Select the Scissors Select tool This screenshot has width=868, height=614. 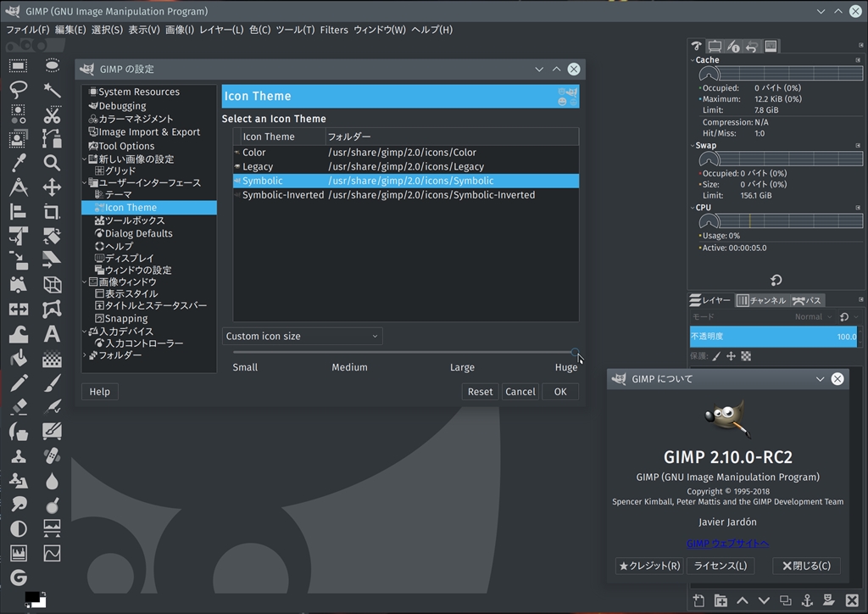click(x=52, y=114)
